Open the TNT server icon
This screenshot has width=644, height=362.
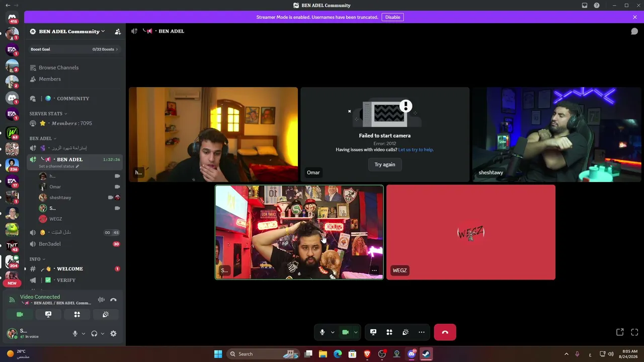[x=12, y=245]
